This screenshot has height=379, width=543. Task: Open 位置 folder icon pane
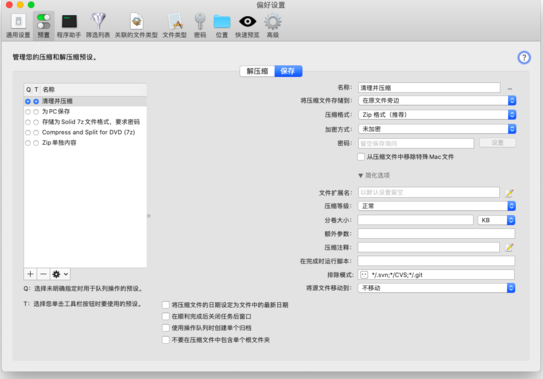pyautogui.click(x=222, y=26)
